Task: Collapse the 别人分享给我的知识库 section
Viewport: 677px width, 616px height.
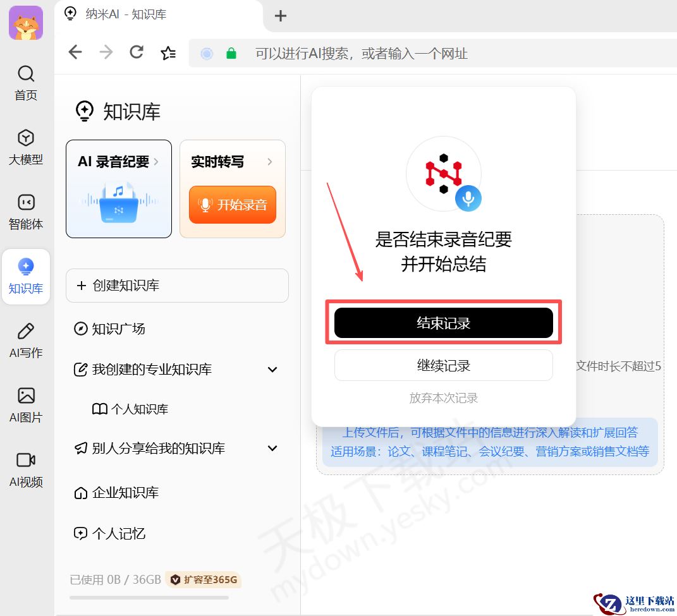Action: (x=272, y=449)
